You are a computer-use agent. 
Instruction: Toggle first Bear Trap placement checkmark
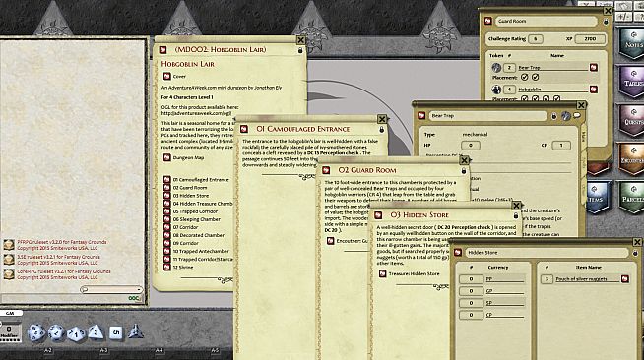point(525,77)
